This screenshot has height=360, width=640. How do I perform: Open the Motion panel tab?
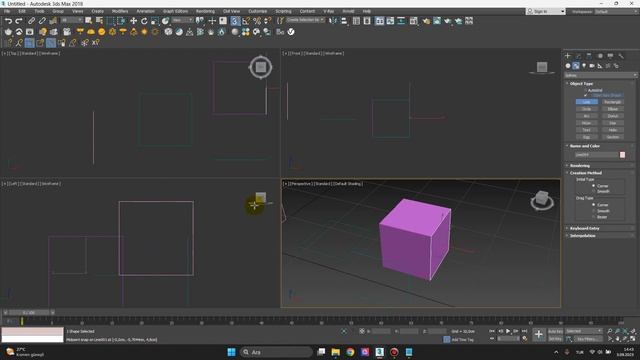point(600,56)
